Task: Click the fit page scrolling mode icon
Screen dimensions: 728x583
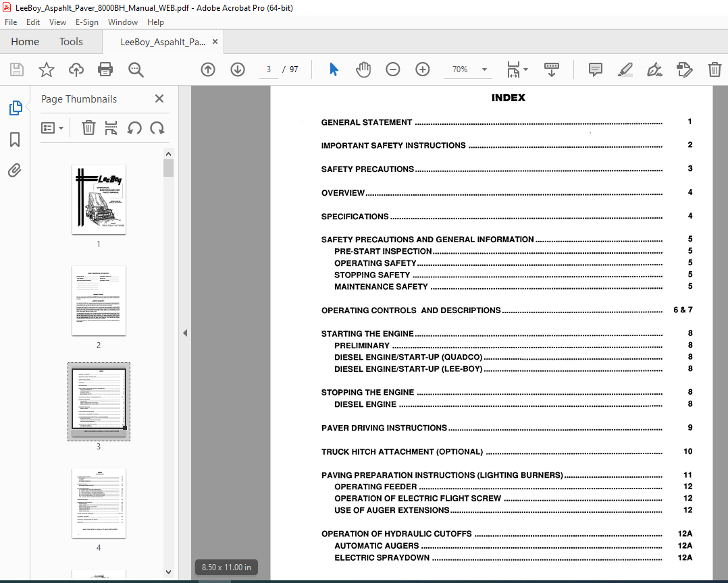Action: [x=513, y=70]
